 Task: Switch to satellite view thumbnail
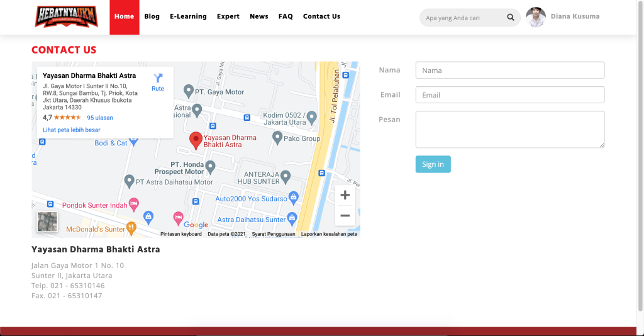48,222
